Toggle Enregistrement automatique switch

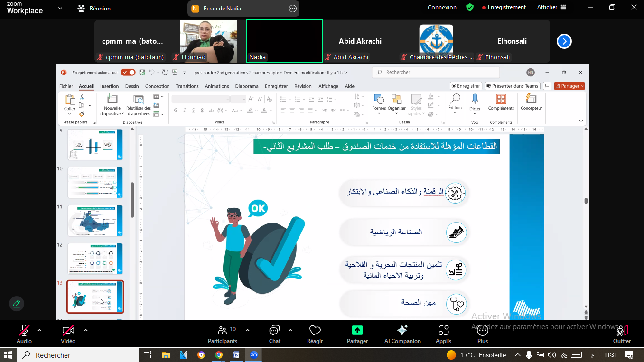pos(128,73)
